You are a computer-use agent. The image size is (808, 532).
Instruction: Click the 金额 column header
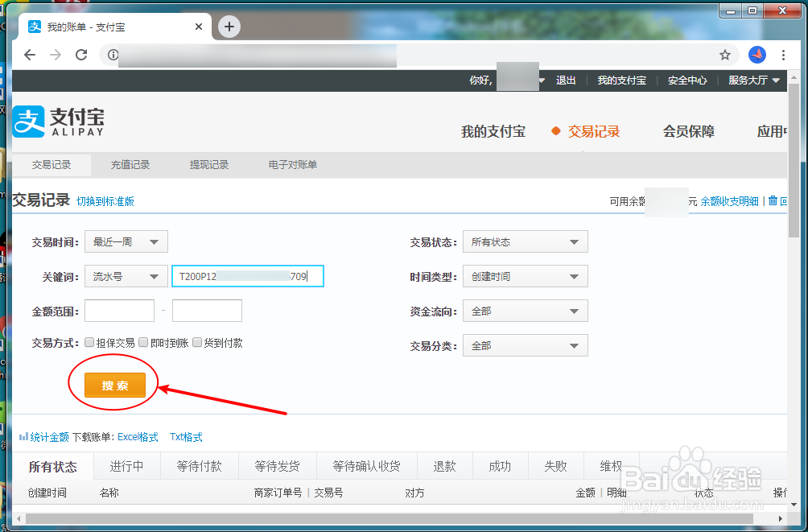586,493
